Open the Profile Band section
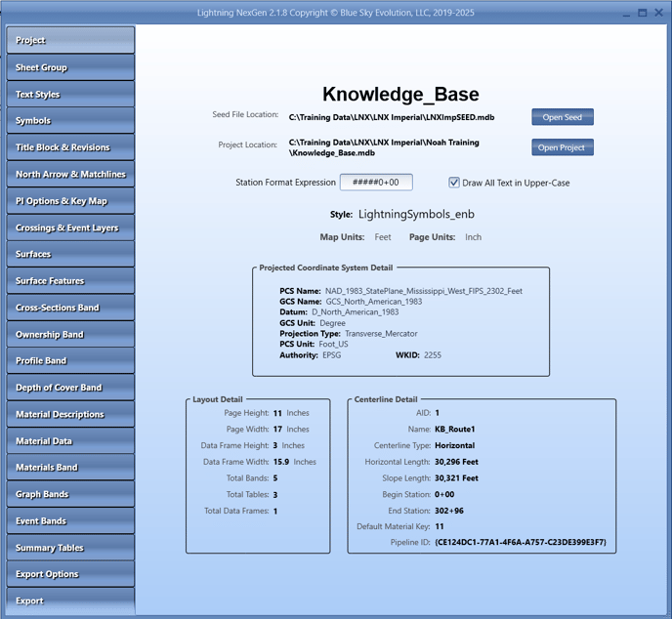The height and width of the screenshot is (619, 672). [70, 360]
